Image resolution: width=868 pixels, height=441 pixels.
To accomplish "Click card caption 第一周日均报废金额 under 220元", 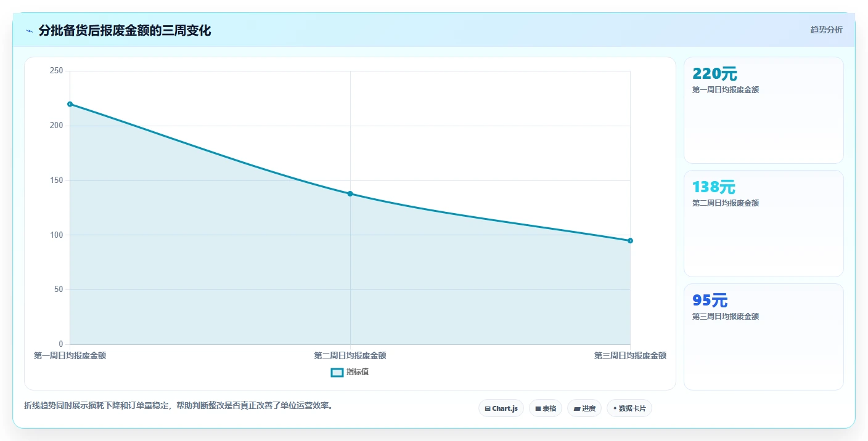I will (x=726, y=90).
